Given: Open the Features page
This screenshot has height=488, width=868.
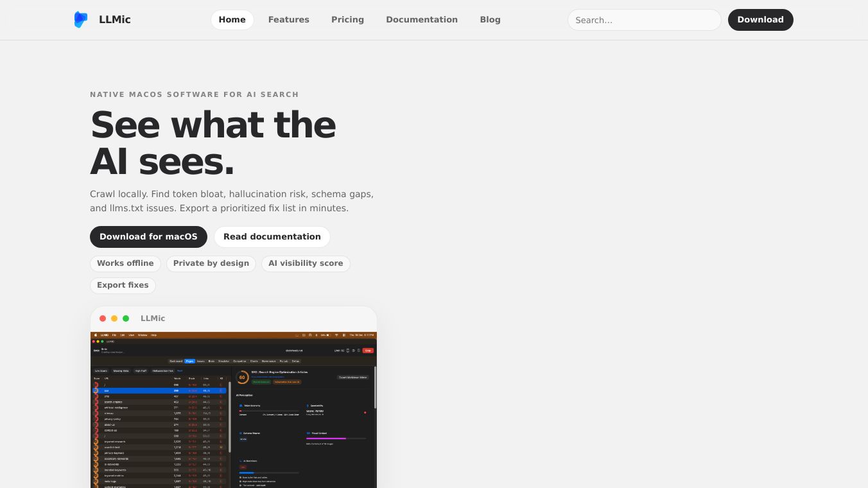Looking at the screenshot, I should tap(288, 20).
